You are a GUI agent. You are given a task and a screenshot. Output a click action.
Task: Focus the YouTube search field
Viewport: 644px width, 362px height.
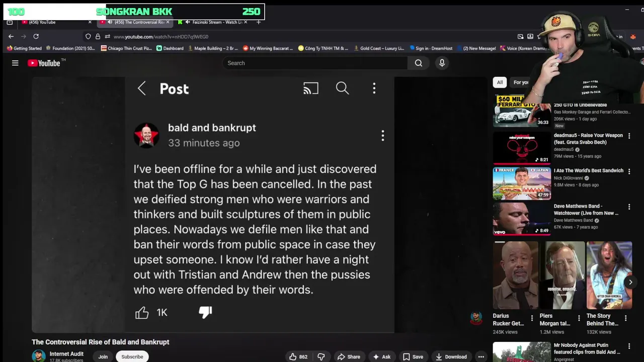point(315,63)
